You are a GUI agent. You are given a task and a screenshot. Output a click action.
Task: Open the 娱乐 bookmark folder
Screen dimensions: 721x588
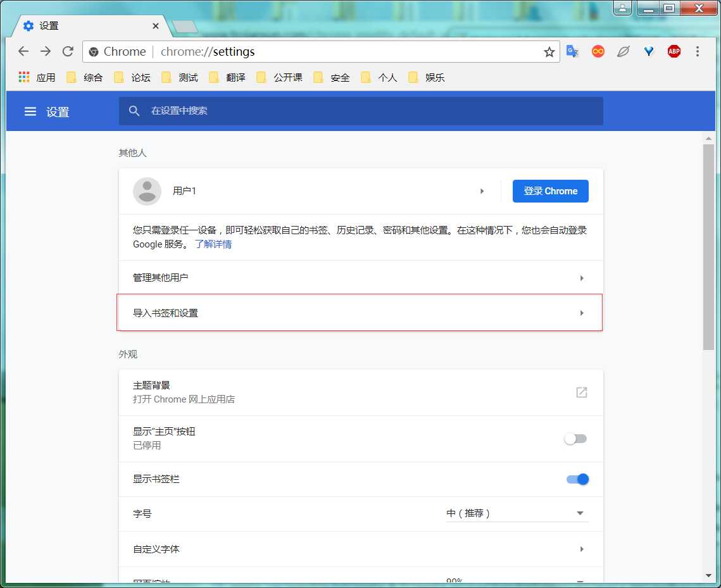click(427, 77)
